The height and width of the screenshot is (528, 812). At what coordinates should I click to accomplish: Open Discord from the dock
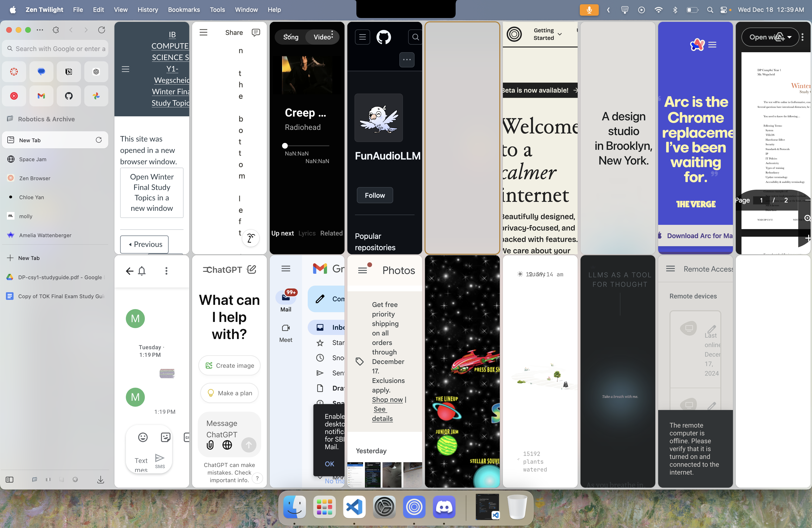click(x=444, y=507)
